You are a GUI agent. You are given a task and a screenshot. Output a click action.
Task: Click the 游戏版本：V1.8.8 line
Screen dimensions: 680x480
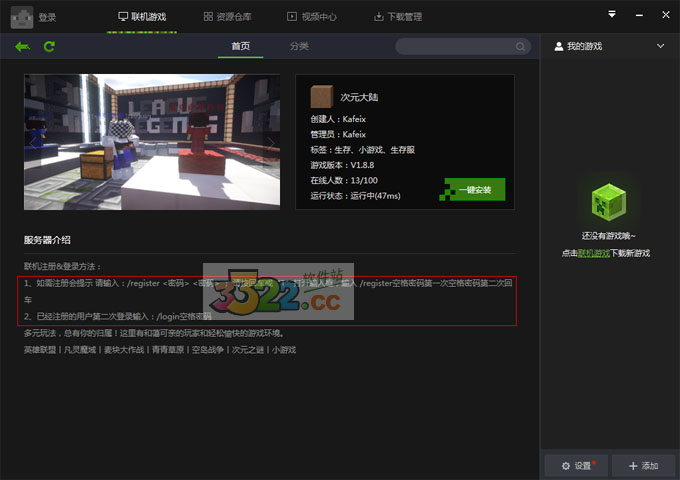[x=342, y=165]
